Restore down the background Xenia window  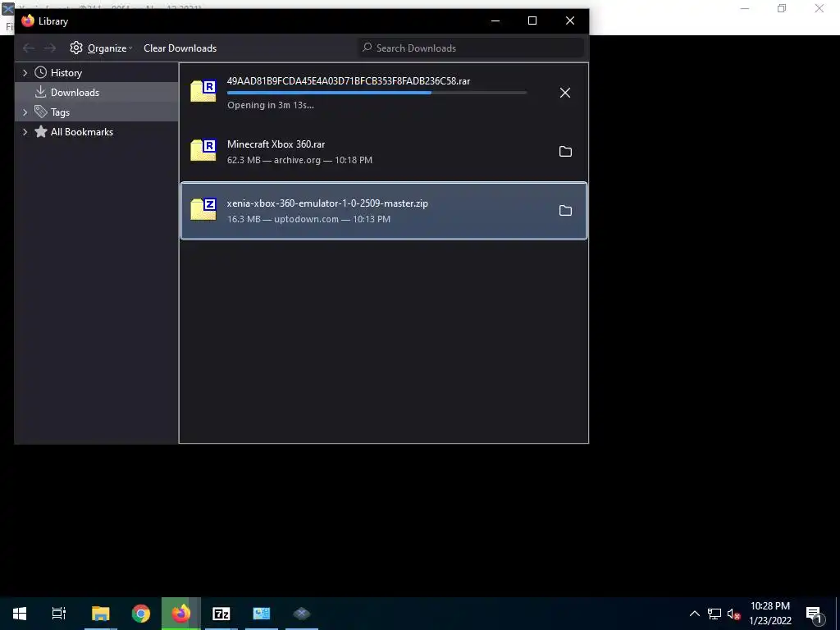[782, 8]
